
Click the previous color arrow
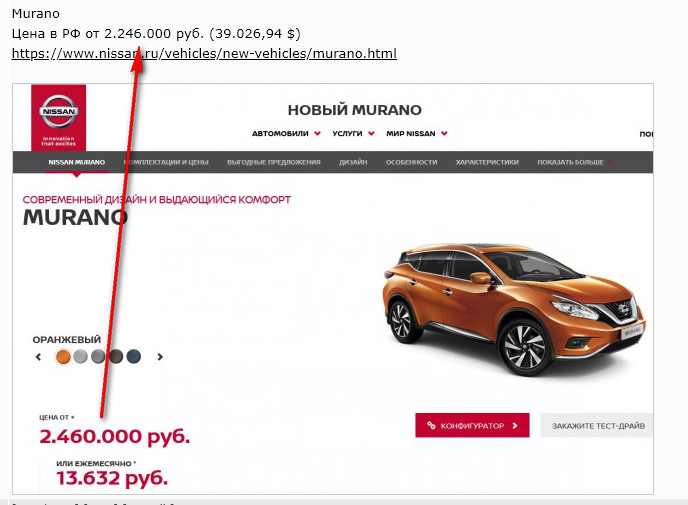[39, 357]
